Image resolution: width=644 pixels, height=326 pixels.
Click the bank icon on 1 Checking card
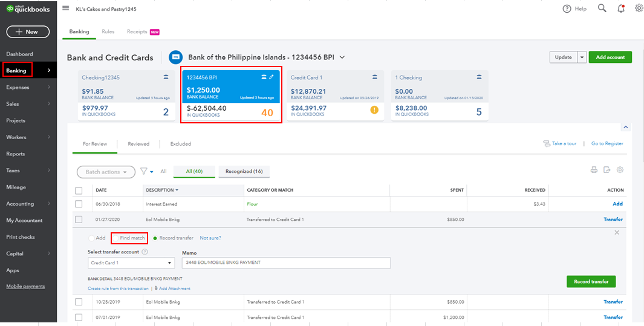[x=479, y=77]
